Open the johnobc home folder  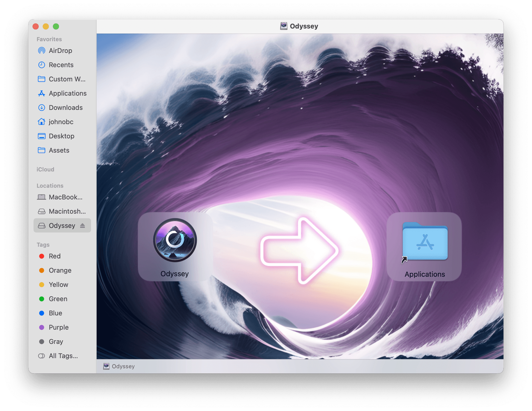point(61,122)
